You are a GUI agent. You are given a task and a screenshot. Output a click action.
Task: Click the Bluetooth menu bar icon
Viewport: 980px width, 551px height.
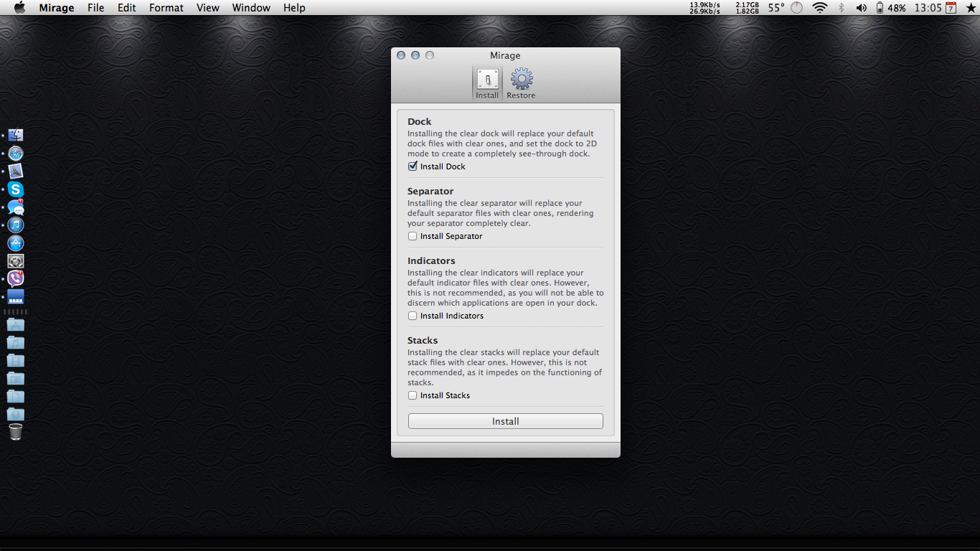tap(842, 8)
